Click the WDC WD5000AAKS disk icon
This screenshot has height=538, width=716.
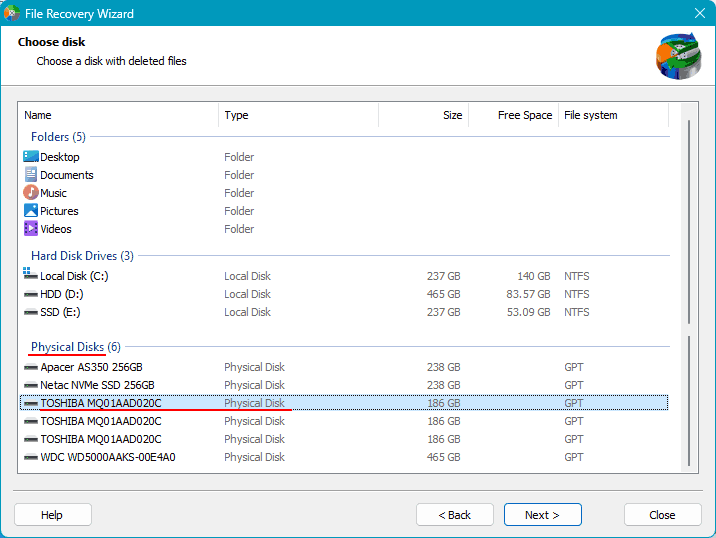click(31, 457)
